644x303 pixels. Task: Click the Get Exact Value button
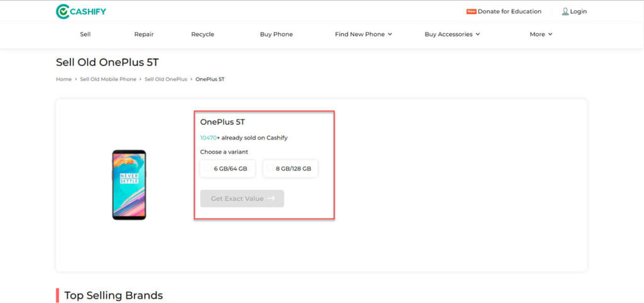click(x=242, y=198)
